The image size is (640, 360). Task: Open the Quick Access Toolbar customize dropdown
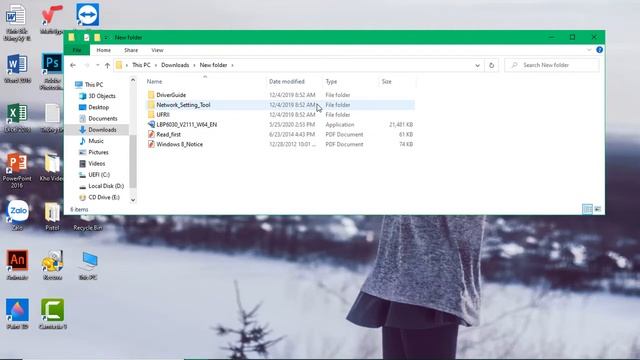[106, 38]
